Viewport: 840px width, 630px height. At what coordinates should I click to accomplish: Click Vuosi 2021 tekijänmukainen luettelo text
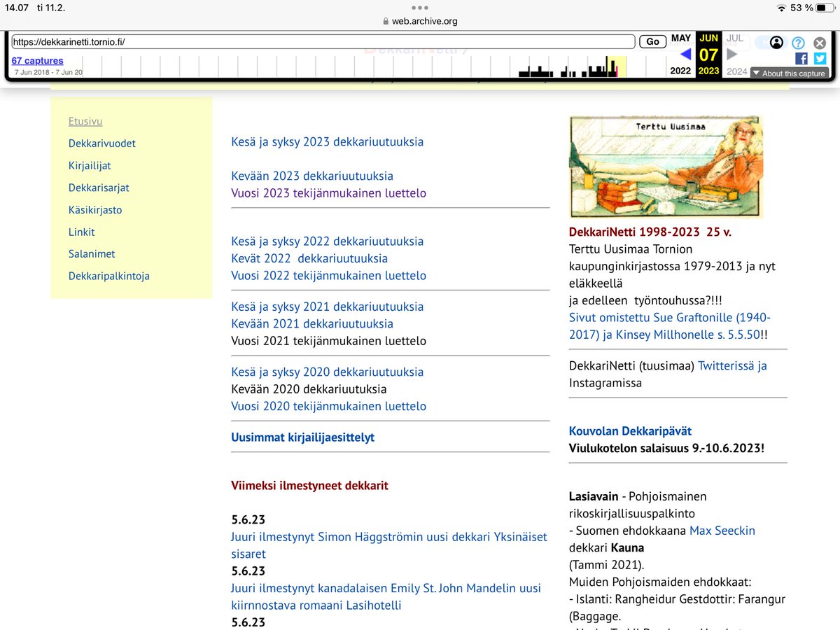click(329, 341)
